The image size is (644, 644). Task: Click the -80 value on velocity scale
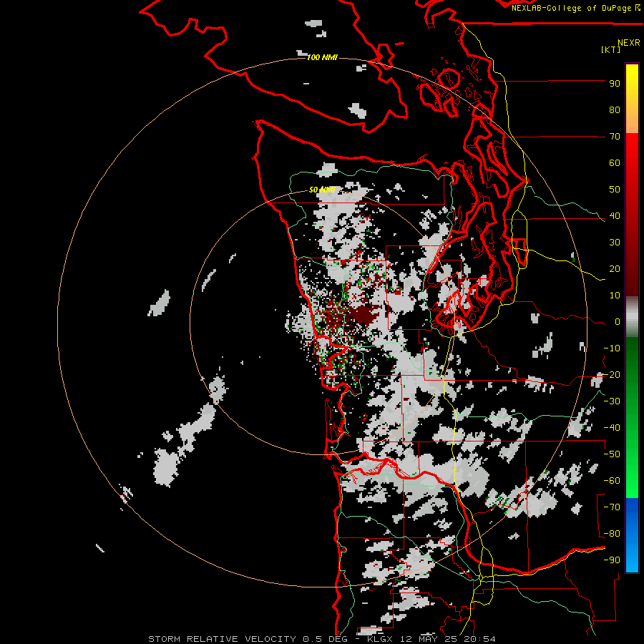tap(612, 534)
